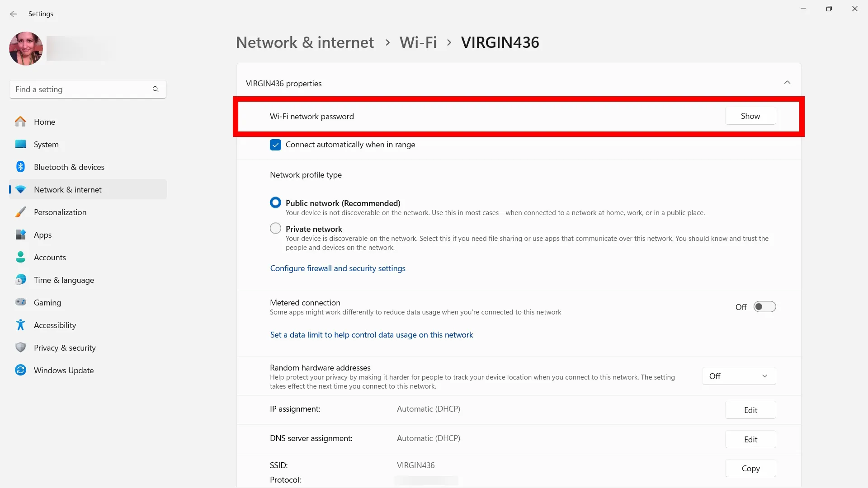Click the back arrow at top left
The height and width of the screenshot is (488, 868).
coord(14,14)
